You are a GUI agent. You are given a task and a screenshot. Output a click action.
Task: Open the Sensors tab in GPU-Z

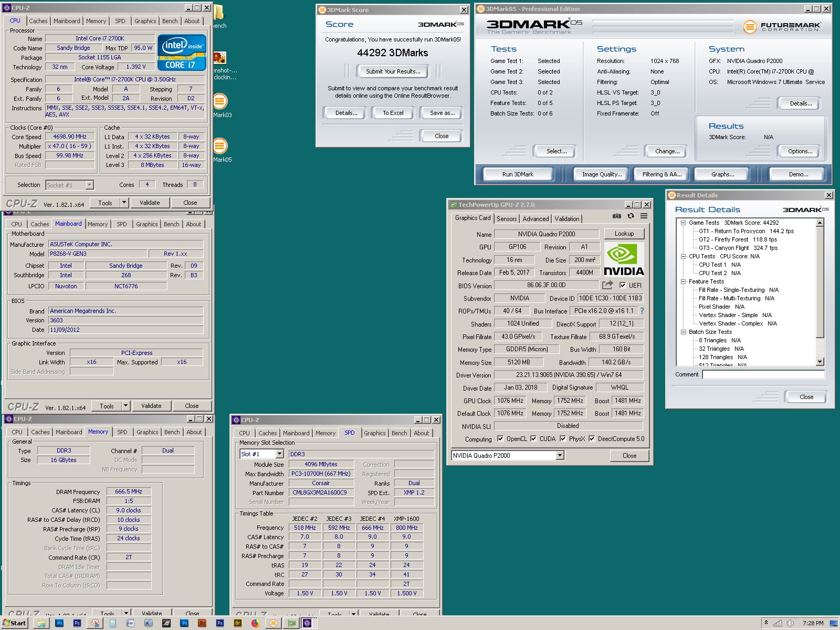pyautogui.click(x=507, y=219)
